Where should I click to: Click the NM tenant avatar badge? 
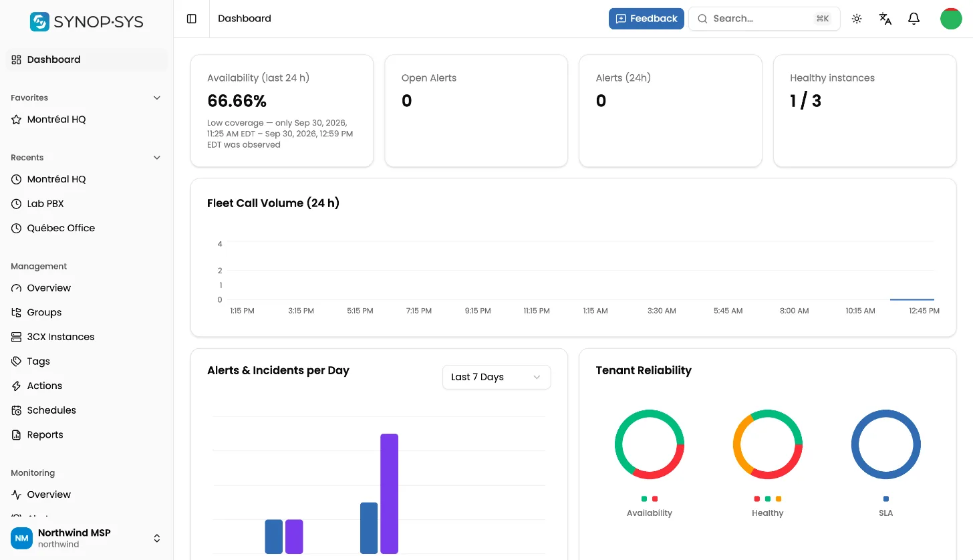[21, 538]
